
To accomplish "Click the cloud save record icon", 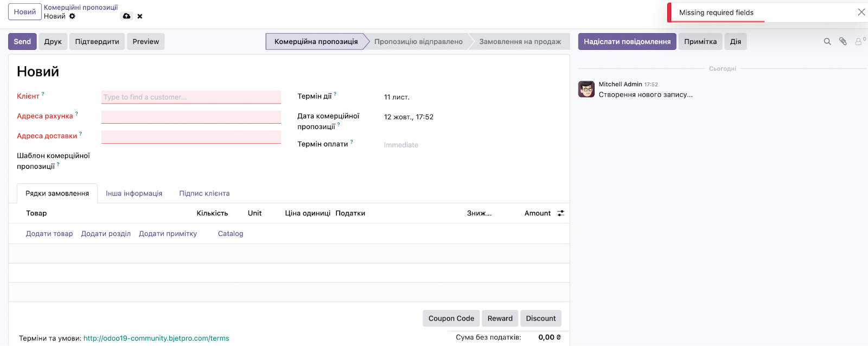I will [126, 16].
